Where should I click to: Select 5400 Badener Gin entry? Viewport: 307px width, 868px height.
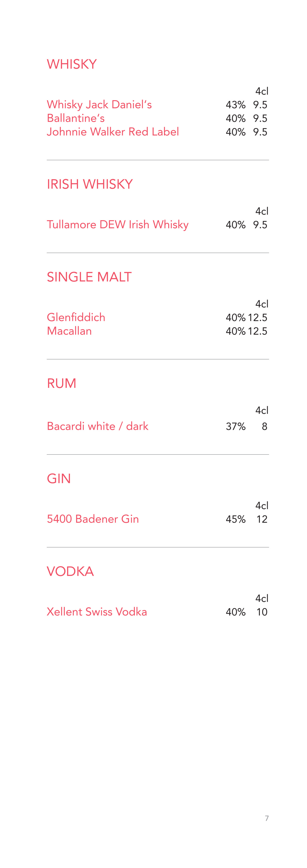tap(93, 519)
